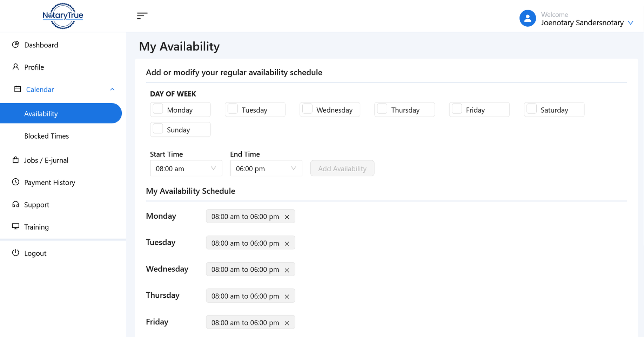Click the Dashboard icon in the sidebar
The image size is (644, 337).
coord(16,45)
